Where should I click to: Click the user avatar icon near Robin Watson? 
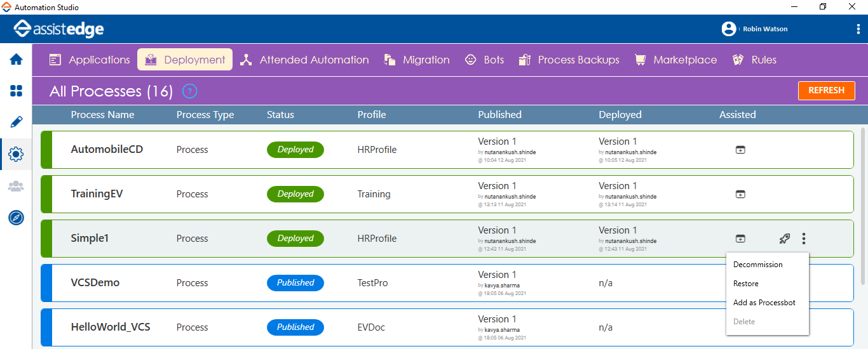click(x=728, y=29)
